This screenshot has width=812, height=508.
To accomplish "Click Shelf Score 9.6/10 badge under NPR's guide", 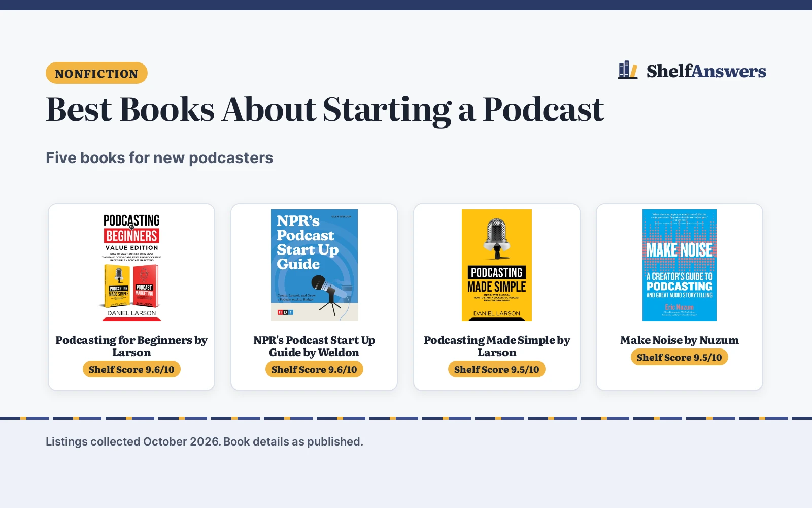I will click(314, 369).
